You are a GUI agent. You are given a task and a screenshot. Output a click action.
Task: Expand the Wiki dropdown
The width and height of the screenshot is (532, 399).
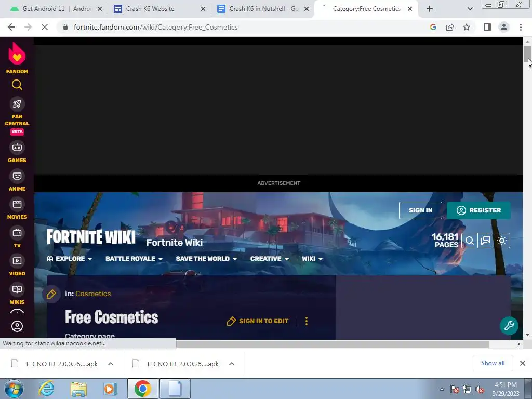pos(312,259)
